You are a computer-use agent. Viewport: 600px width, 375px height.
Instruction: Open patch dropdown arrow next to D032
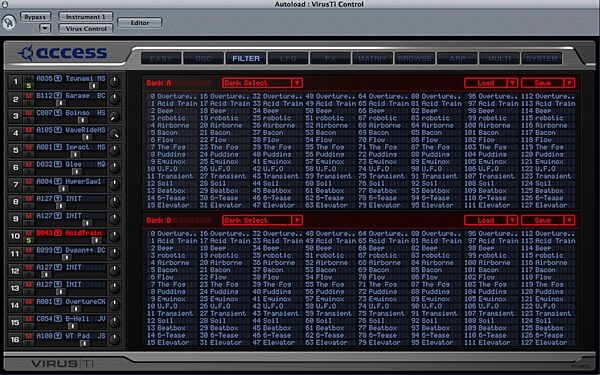[58, 164]
